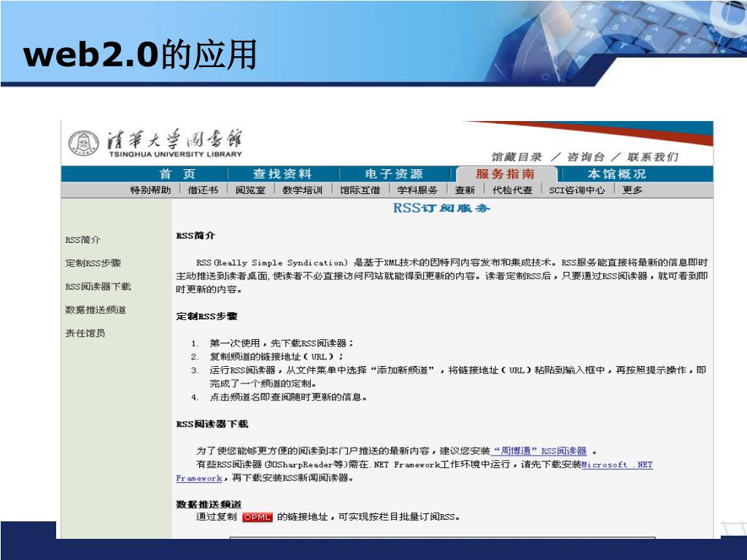Open the 借还书 submenu item
This screenshot has width=747, height=560.
point(203,190)
